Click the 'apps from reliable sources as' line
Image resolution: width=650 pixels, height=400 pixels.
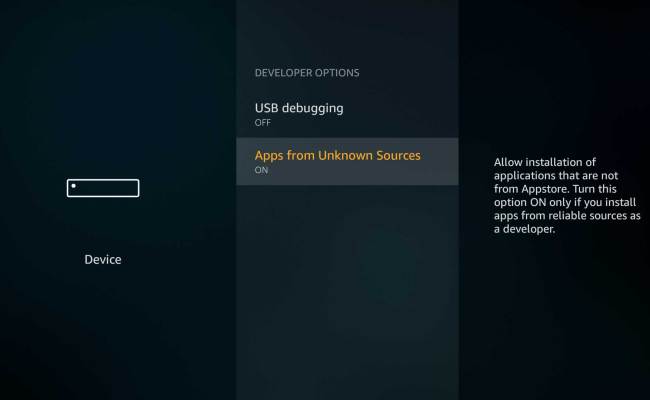[x=567, y=216]
